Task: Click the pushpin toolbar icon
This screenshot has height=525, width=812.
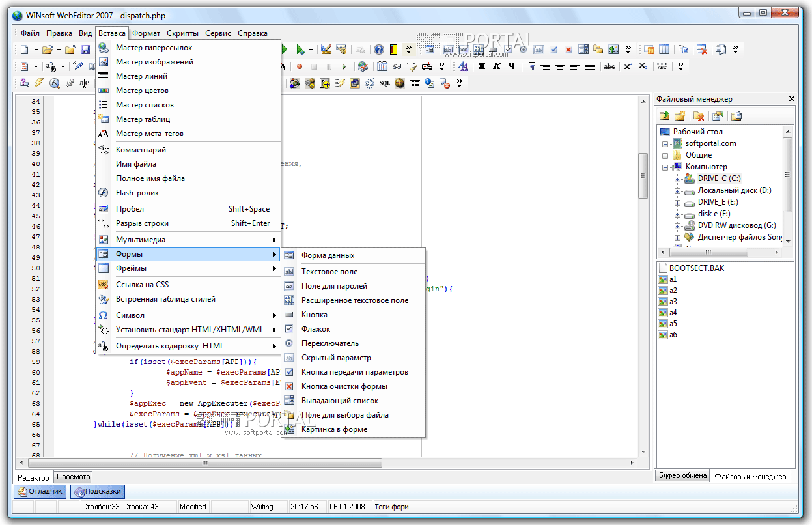Action: click(70, 83)
